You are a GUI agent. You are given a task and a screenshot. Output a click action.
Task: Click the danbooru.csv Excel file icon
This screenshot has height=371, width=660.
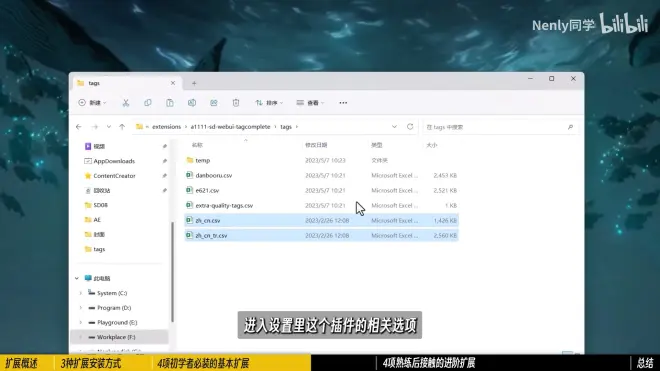point(189,175)
